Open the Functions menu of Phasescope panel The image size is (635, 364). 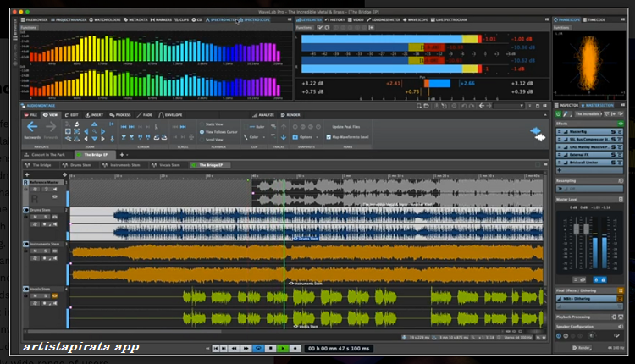point(561,28)
